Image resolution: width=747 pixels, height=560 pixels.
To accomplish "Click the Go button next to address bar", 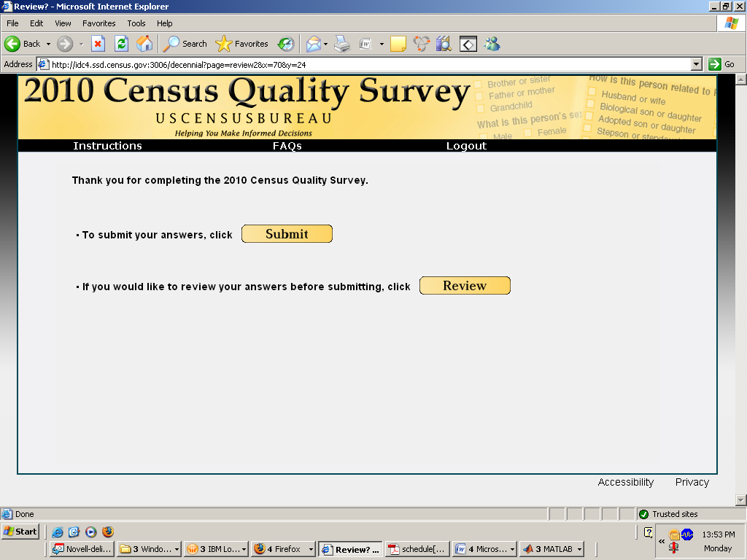I will pyautogui.click(x=721, y=64).
